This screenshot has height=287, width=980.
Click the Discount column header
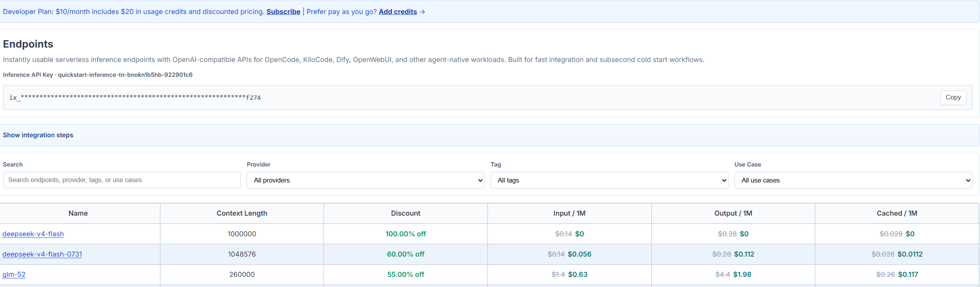pos(406,213)
